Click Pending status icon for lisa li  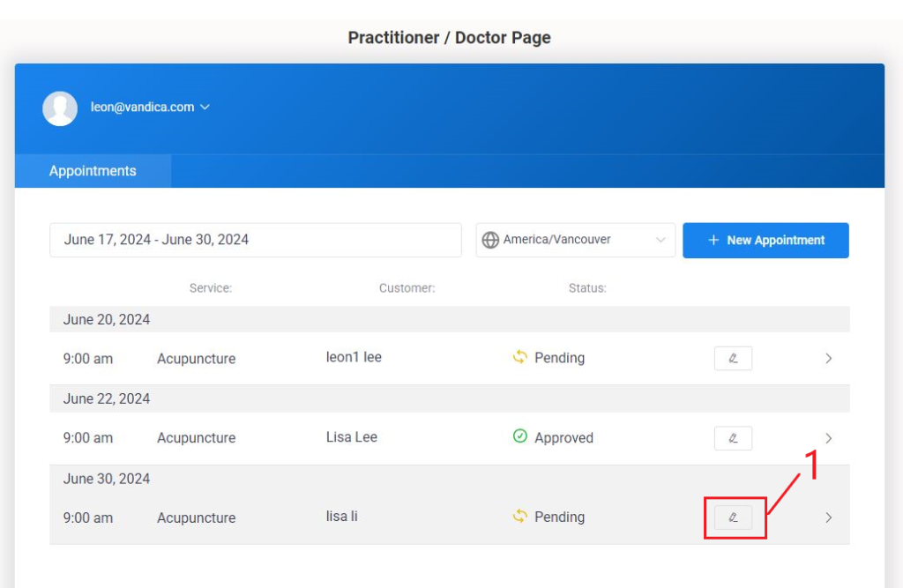point(520,517)
